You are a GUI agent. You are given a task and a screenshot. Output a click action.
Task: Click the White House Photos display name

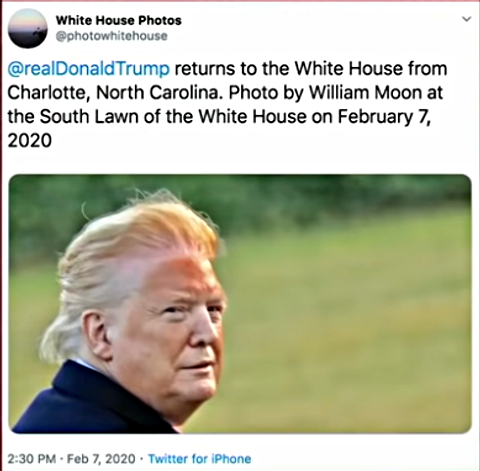pyautogui.click(x=119, y=20)
